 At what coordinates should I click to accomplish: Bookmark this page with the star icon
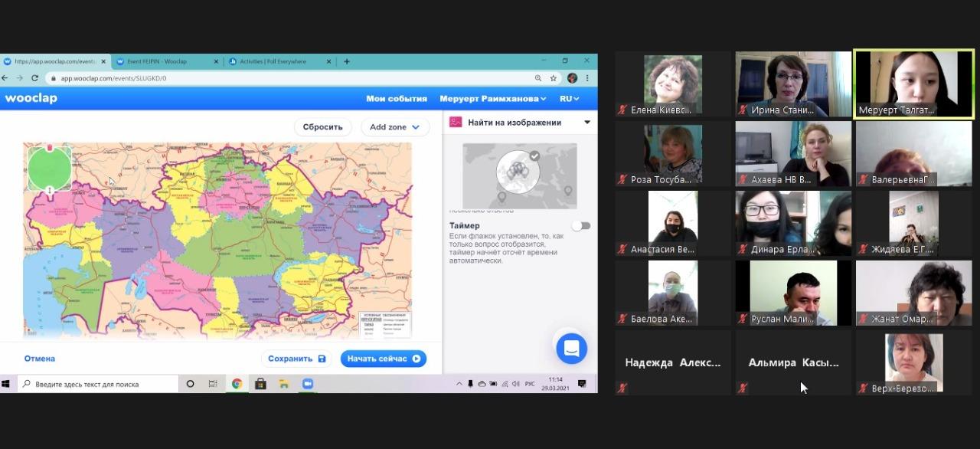[554, 78]
